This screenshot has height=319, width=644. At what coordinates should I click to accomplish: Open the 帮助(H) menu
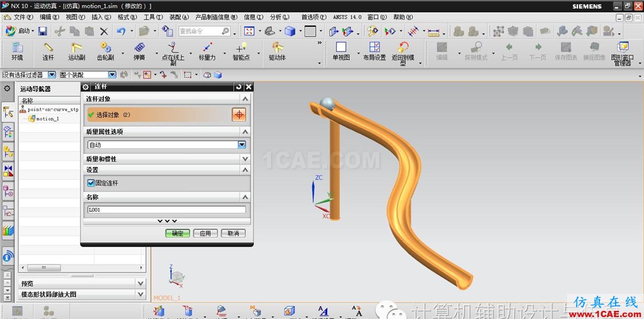tap(402, 17)
